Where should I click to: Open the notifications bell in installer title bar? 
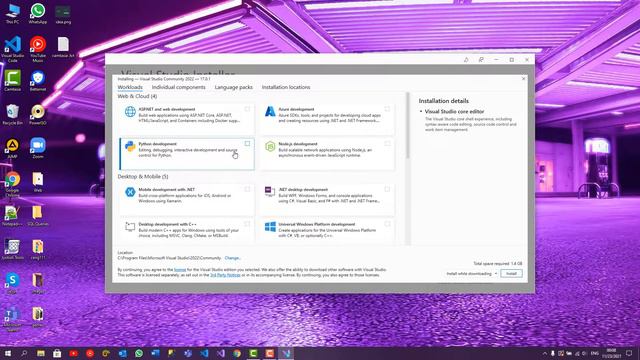(466, 60)
